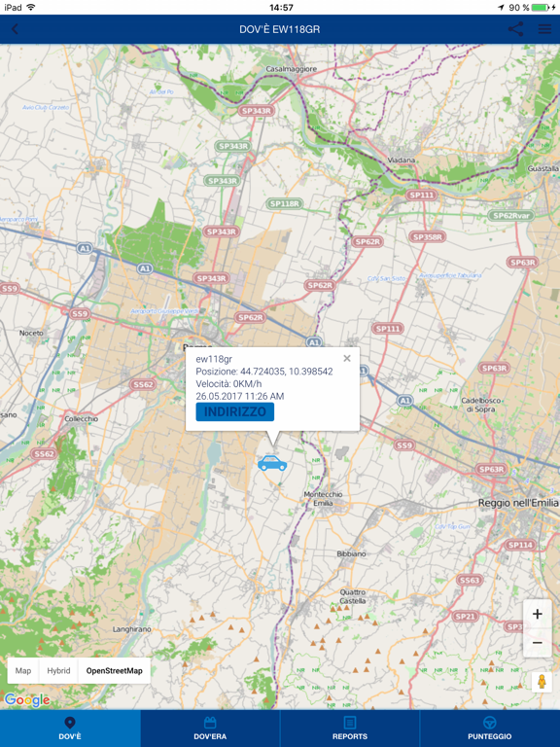Click the Posizione coordinates text
Screen dimensions: 560x747
(264, 372)
